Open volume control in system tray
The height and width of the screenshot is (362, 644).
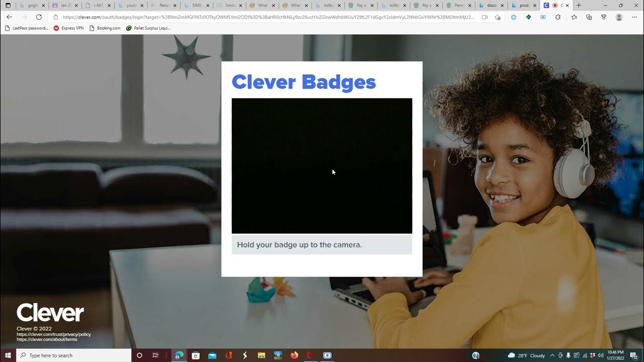tap(600, 355)
